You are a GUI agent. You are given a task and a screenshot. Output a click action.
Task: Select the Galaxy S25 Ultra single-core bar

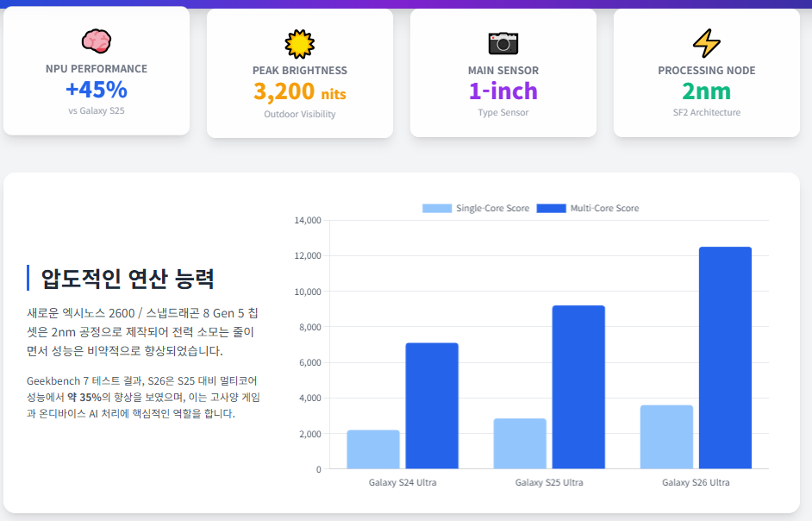[520, 443]
